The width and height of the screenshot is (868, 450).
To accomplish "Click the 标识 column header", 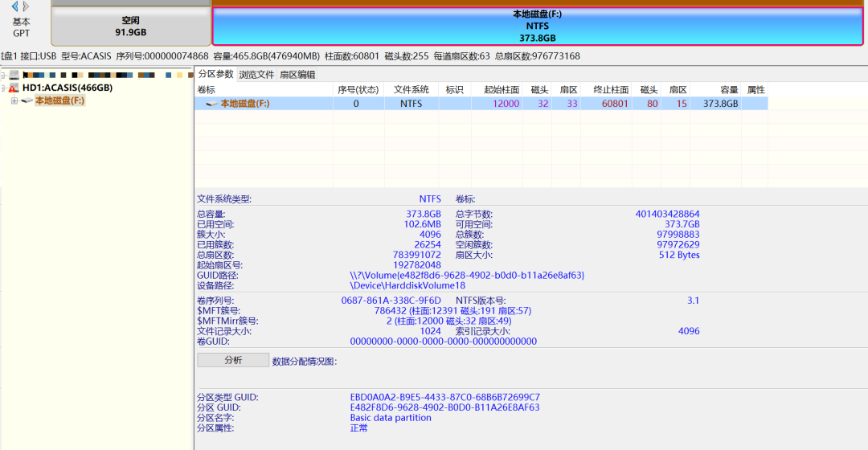I will pyautogui.click(x=454, y=90).
